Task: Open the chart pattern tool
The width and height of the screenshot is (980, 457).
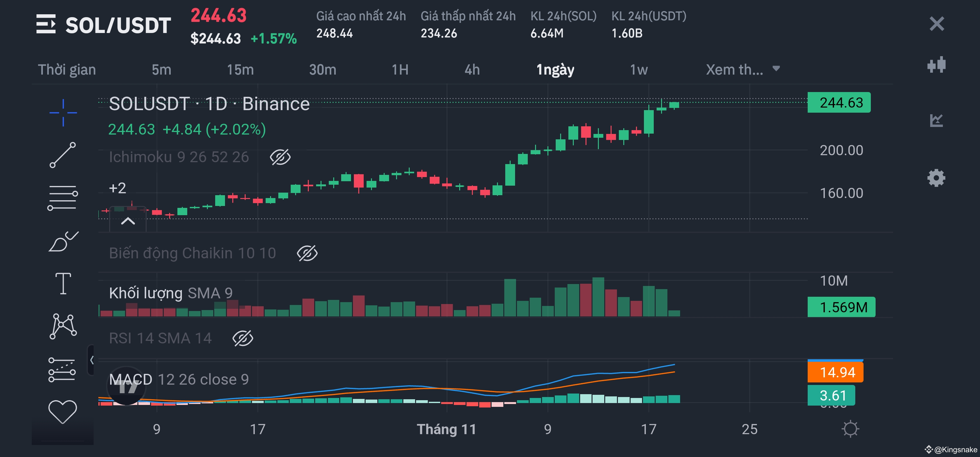Action: click(x=63, y=326)
